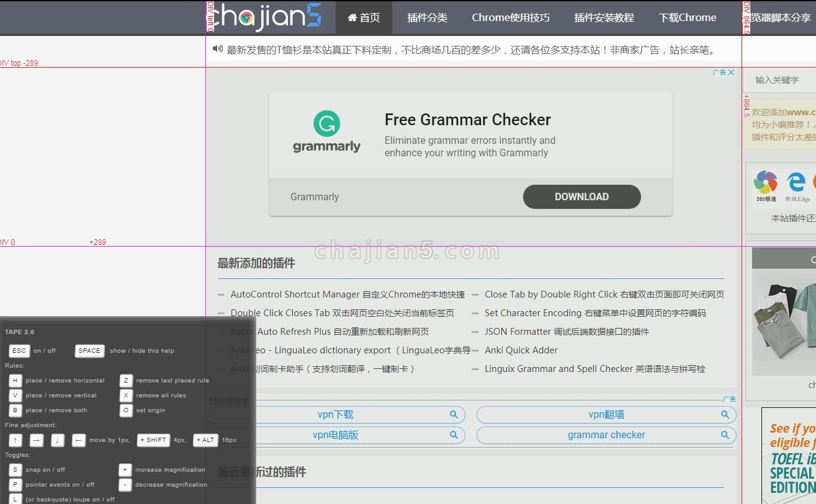
Task: Click the up arrow key icon
Action: [x=16, y=440]
